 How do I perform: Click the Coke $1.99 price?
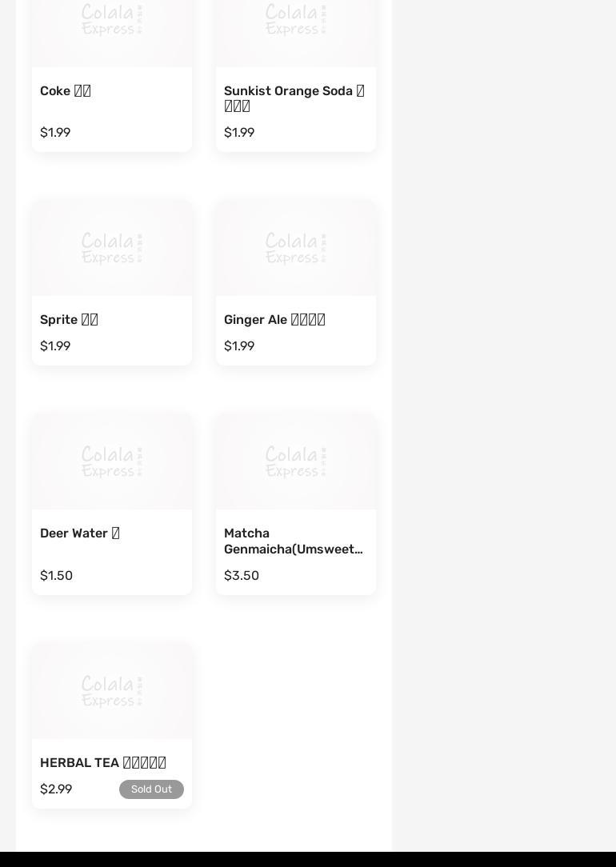point(55,133)
